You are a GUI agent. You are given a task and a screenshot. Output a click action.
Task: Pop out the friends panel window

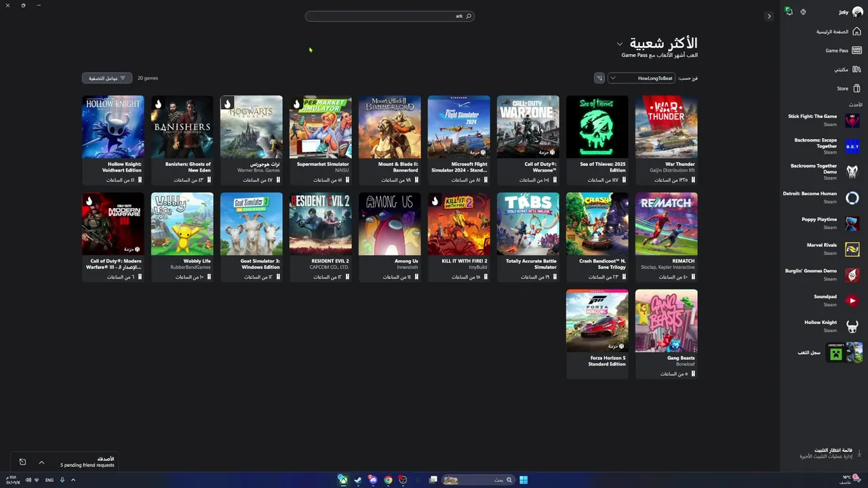pos(22,462)
